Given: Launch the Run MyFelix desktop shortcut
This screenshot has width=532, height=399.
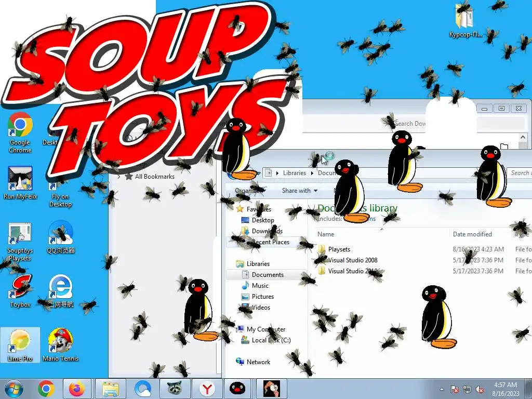Looking at the screenshot, I should pos(20,183).
